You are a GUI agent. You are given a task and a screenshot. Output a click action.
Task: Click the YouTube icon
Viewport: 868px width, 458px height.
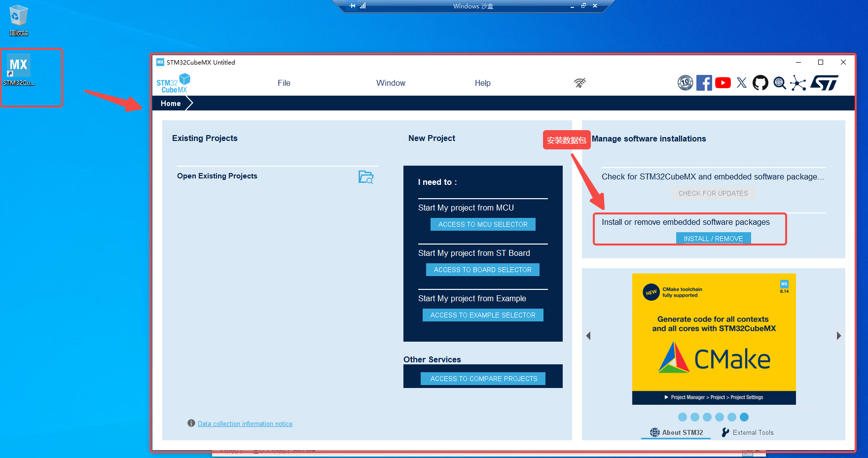point(723,83)
